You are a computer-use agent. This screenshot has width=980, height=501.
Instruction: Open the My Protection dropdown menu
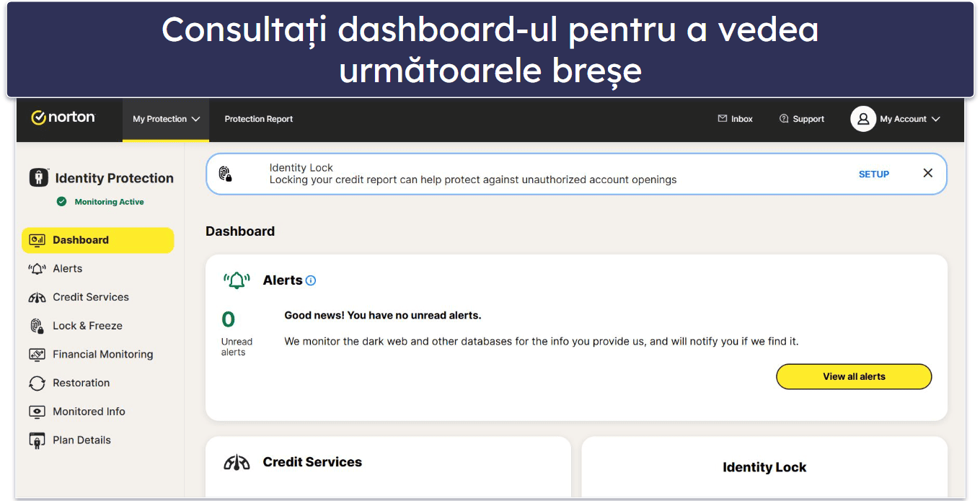[166, 119]
